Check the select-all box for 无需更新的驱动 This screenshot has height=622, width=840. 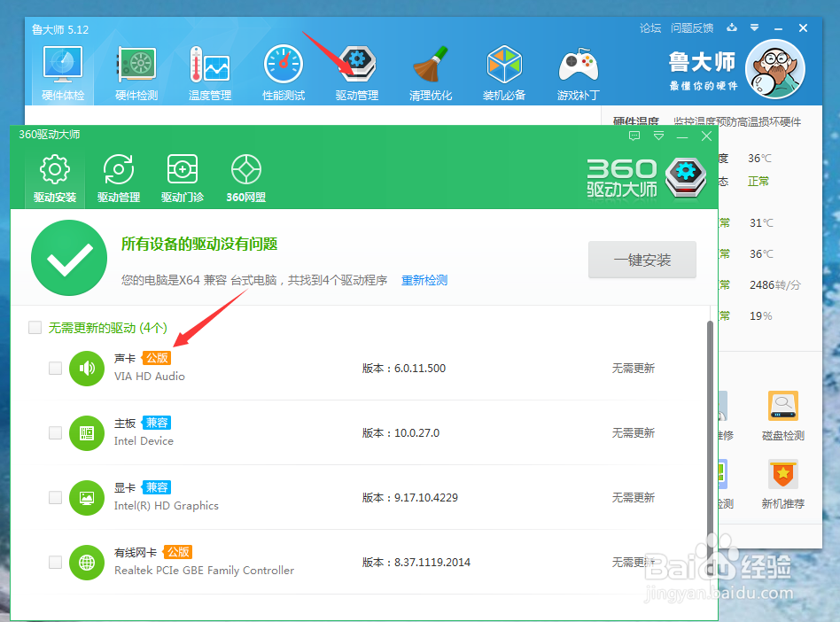[x=35, y=327]
